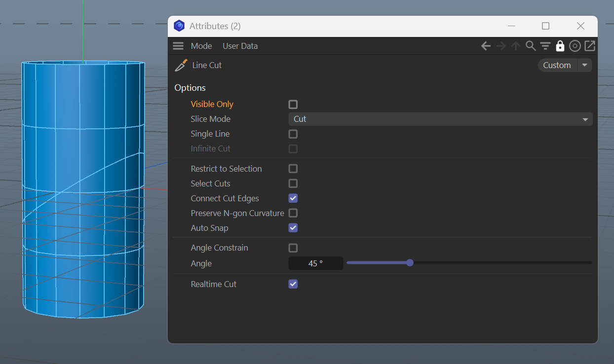The width and height of the screenshot is (614, 364).
Task: Enable the Visible Only checkbox
Action: (293, 105)
